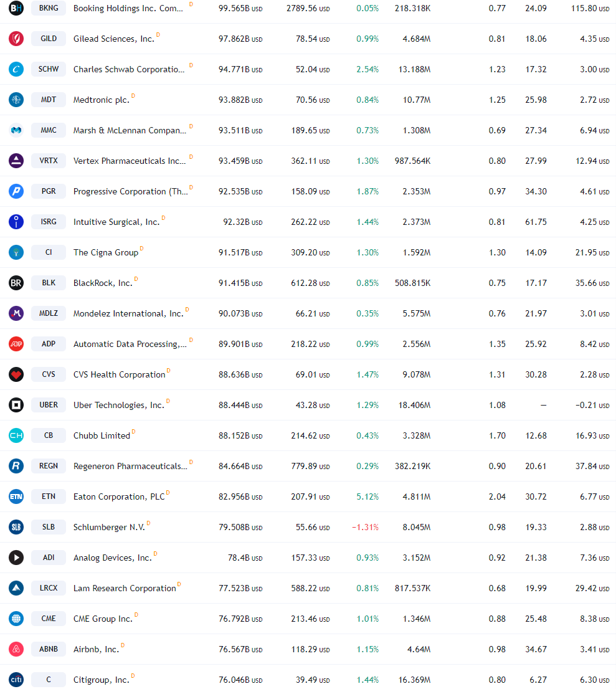The image size is (616, 689).
Task: Click the Intuitive Surgical logo icon
Action: (16, 222)
